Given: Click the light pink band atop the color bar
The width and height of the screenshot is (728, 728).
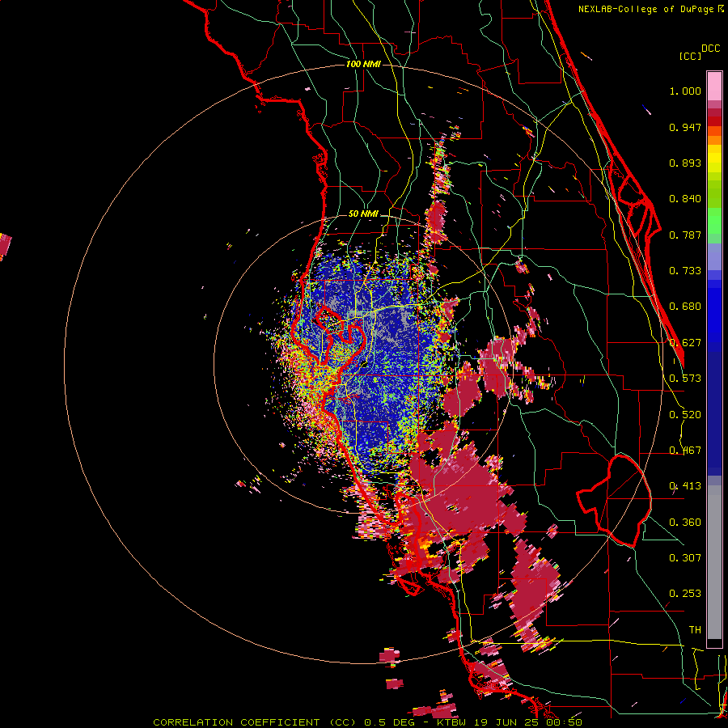Looking at the screenshot, I should coord(714,87).
